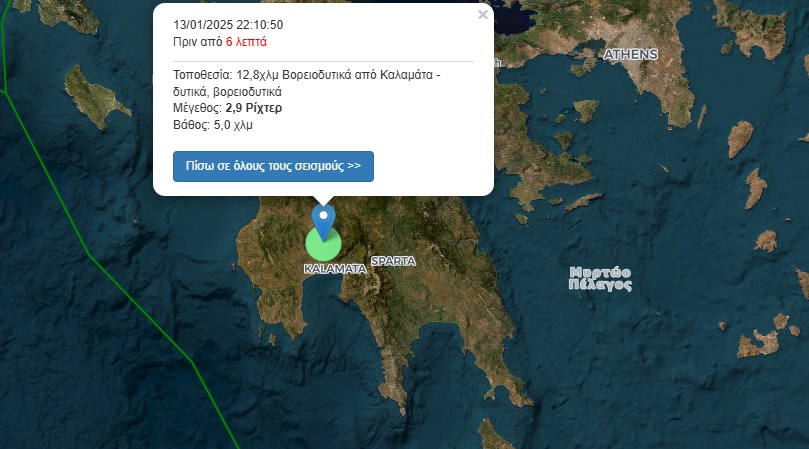Screen dimensions: 809x449
Task: Click Zakynthos island west of the Peloponnese
Action: click(96, 97)
